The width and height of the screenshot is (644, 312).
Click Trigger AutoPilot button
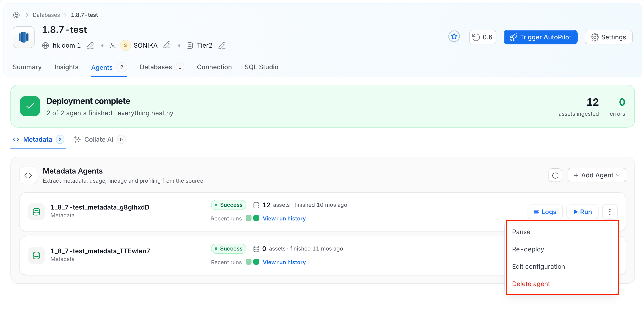[541, 37]
